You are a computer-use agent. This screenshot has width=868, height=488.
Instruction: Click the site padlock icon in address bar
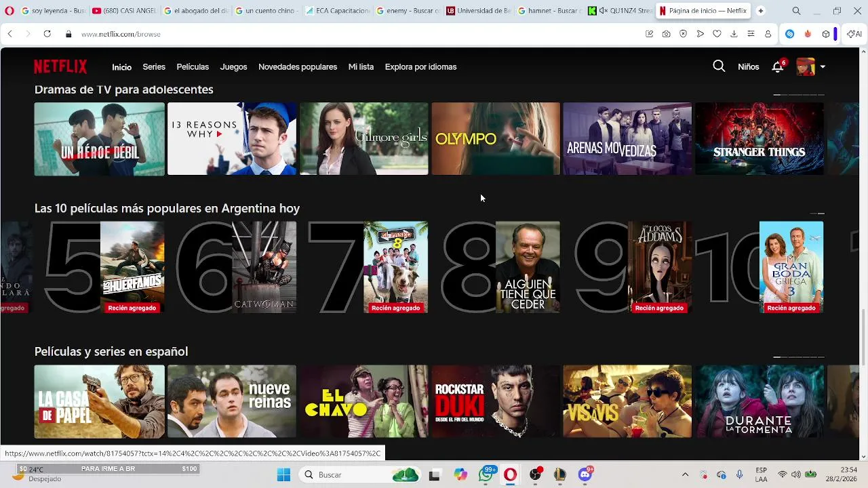click(x=68, y=34)
